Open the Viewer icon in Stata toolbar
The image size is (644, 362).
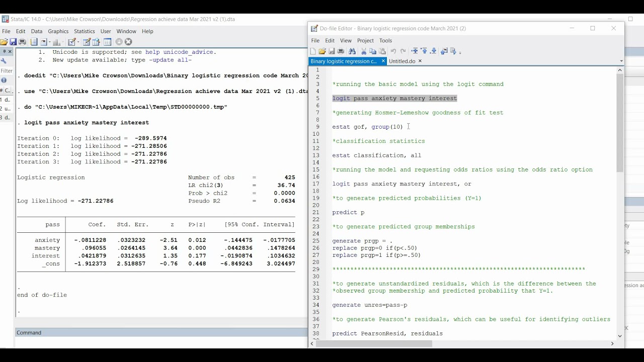point(44,42)
